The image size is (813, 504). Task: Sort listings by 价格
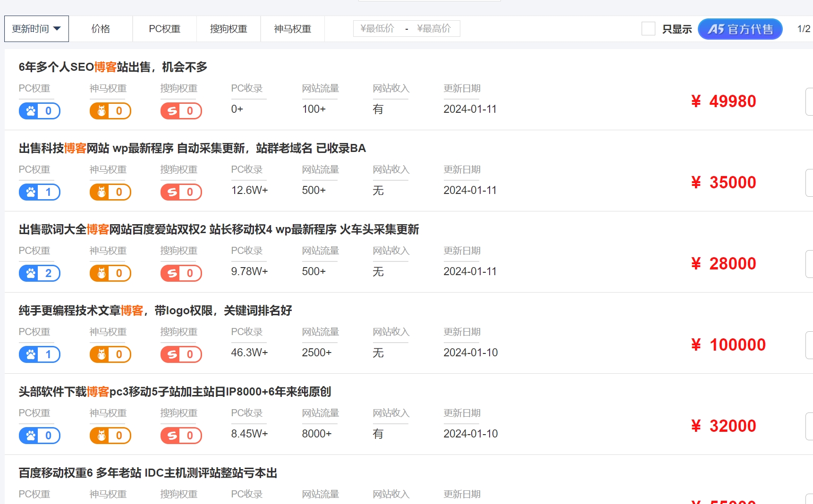pos(101,29)
